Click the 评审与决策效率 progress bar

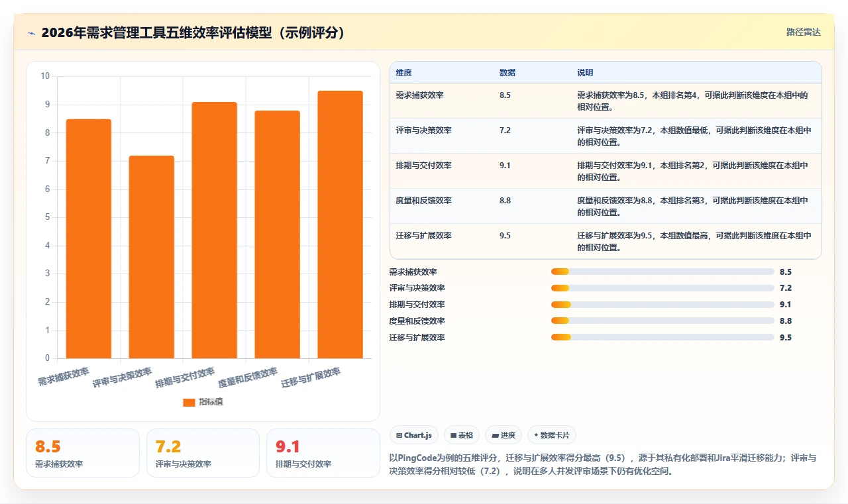point(662,288)
